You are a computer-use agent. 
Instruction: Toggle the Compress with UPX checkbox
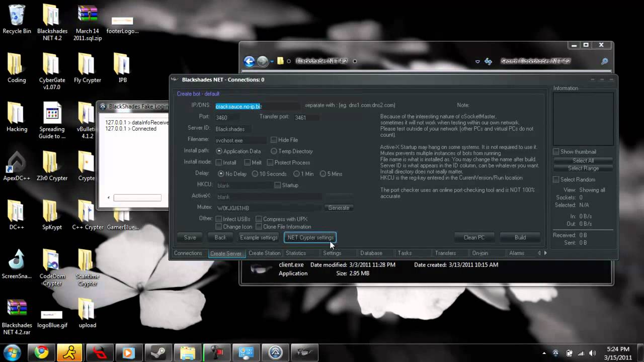pyautogui.click(x=259, y=219)
